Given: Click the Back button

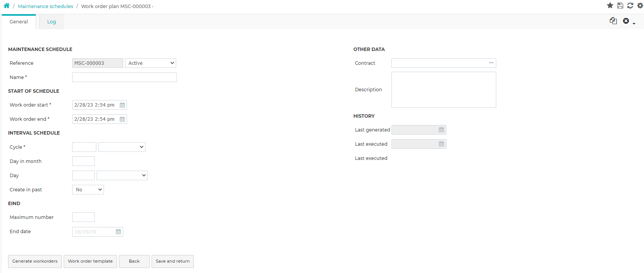Looking at the screenshot, I should [x=134, y=261].
